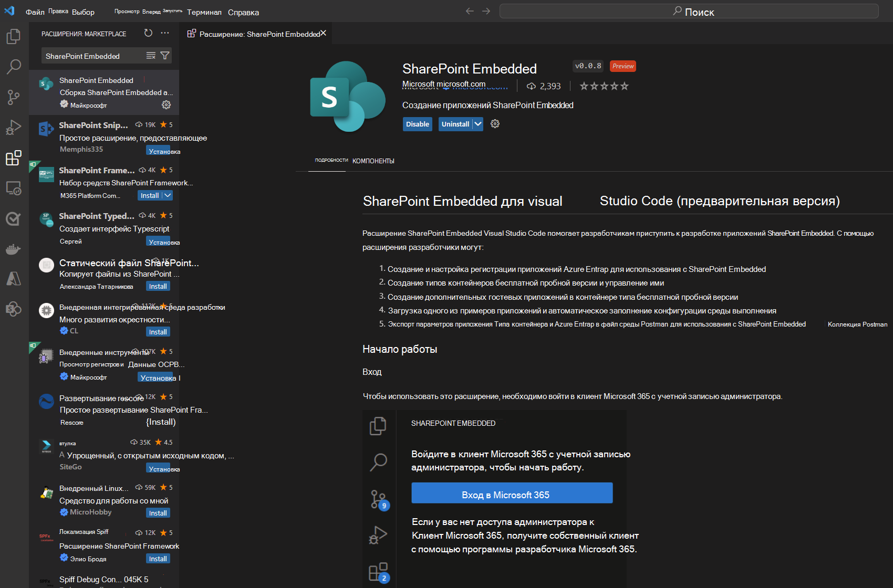This screenshot has height=588, width=893.
Task: Open Run and Debug view
Action: (14, 128)
